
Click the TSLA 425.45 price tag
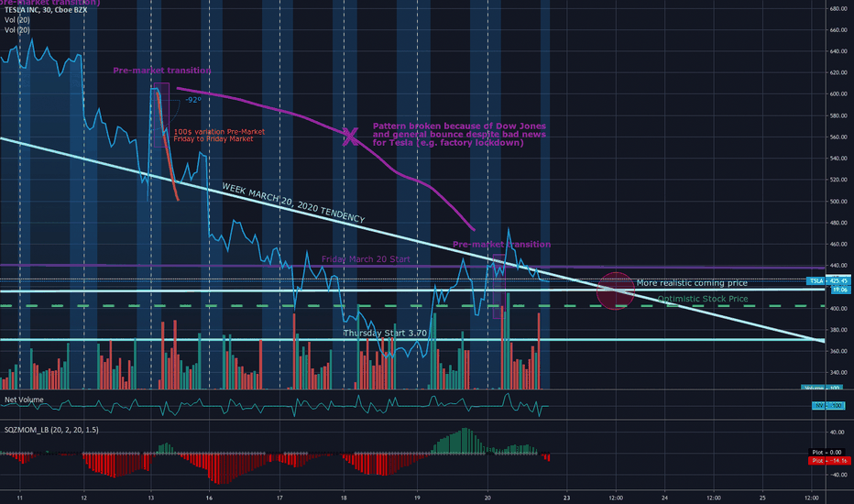827,281
